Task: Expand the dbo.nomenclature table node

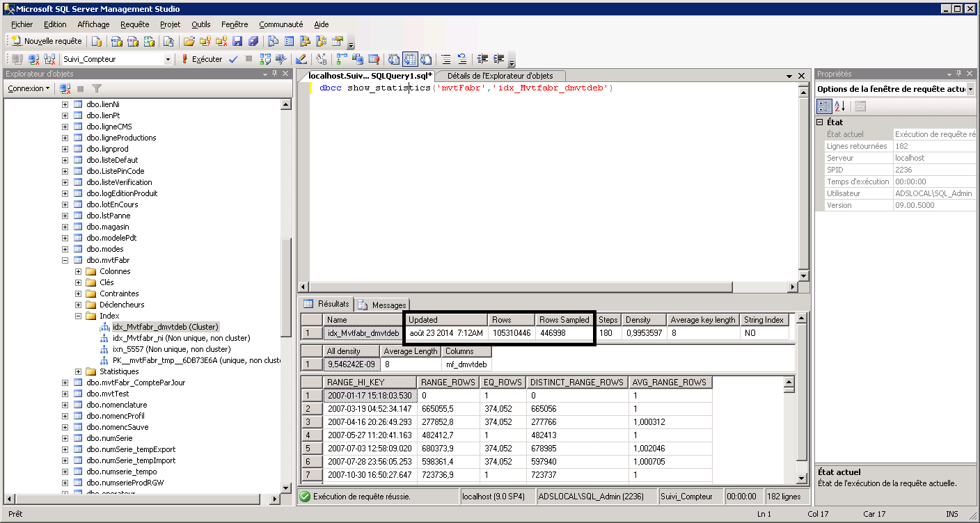Action: coord(65,405)
